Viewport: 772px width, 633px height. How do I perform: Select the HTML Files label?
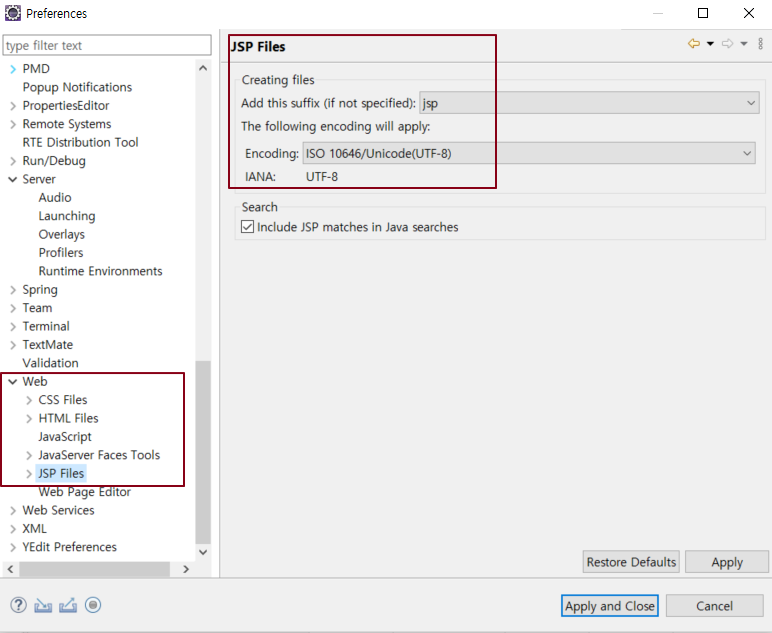tap(68, 418)
